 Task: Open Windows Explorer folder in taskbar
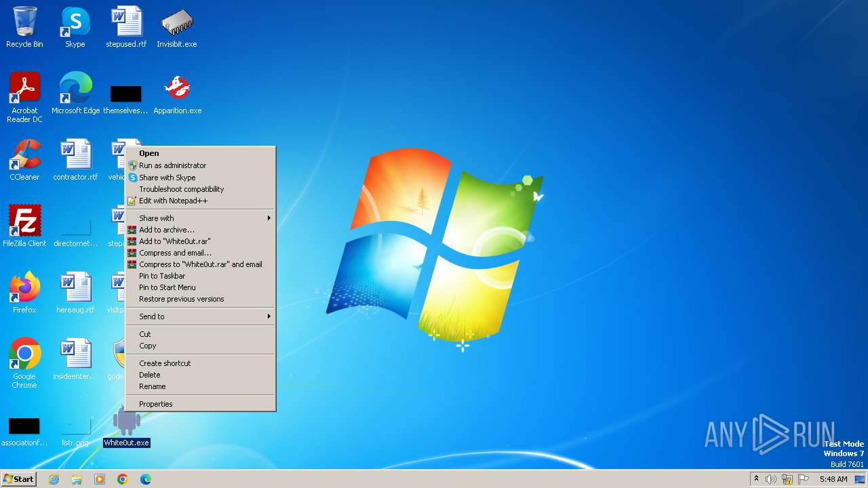[x=77, y=479]
